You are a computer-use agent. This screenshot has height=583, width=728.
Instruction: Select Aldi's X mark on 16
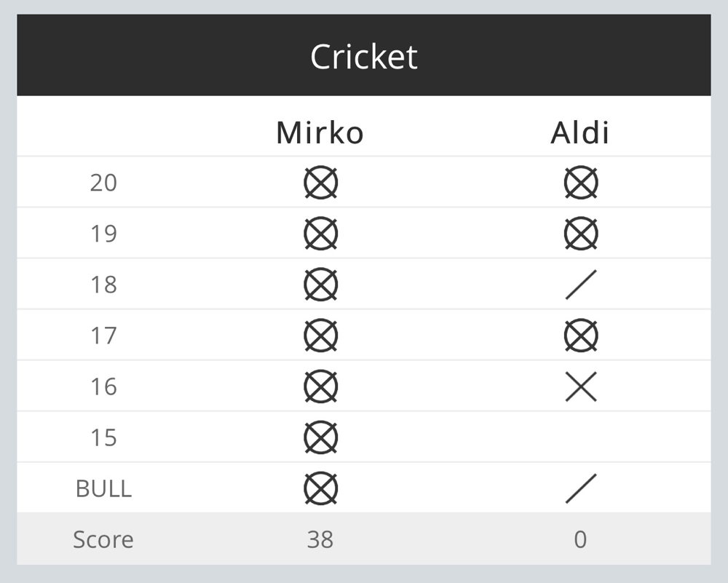pyautogui.click(x=580, y=386)
